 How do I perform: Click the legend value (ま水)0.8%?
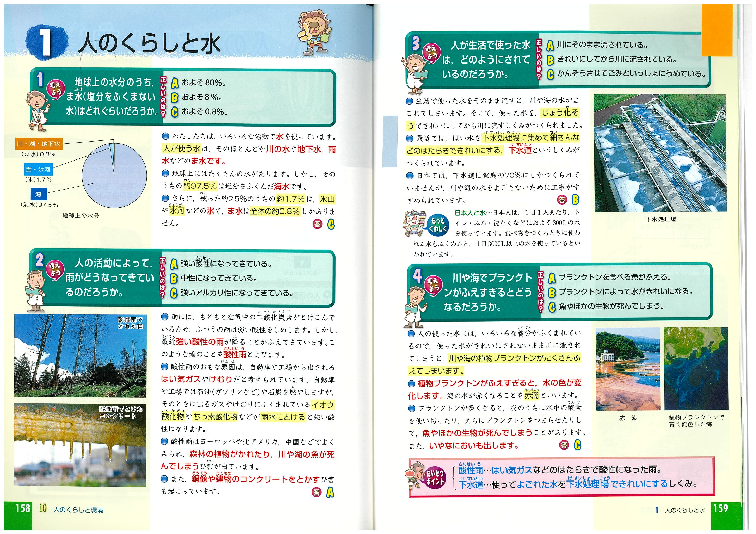click(x=38, y=154)
